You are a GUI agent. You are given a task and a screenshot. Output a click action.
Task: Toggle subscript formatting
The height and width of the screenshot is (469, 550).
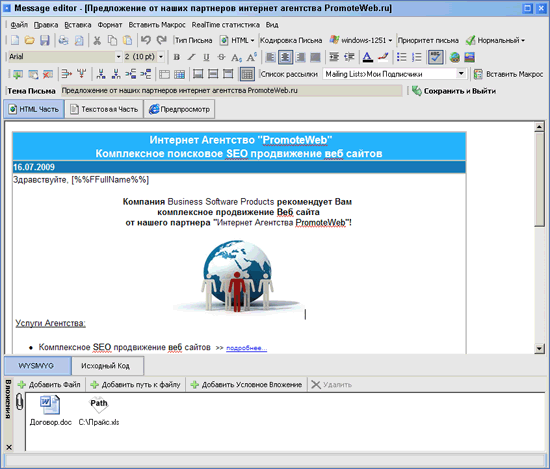tap(236, 57)
